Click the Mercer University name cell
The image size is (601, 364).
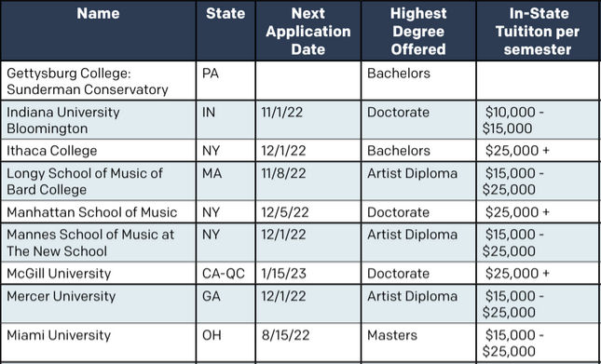(98, 303)
